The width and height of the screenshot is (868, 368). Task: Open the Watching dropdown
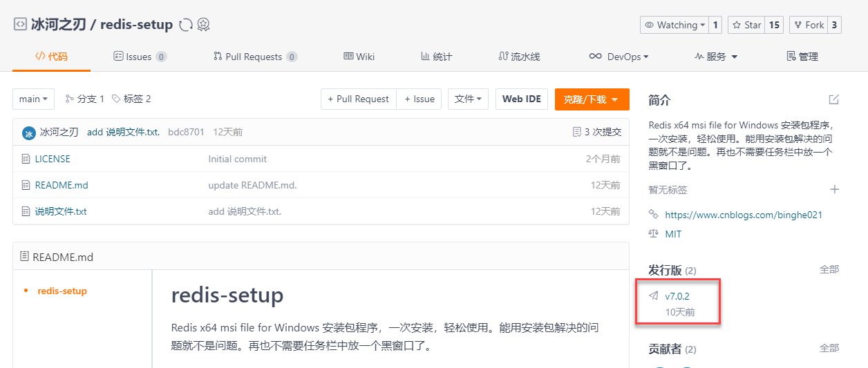tap(674, 25)
